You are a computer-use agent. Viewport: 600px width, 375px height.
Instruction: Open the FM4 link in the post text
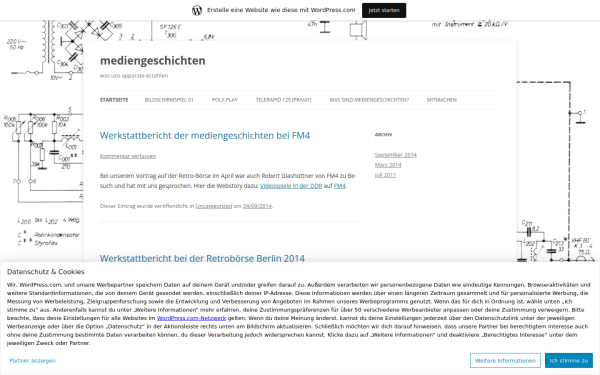(340, 186)
